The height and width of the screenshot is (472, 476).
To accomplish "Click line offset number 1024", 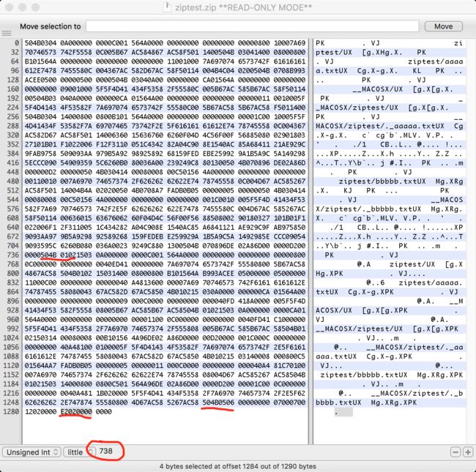I will [x=11, y=337].
